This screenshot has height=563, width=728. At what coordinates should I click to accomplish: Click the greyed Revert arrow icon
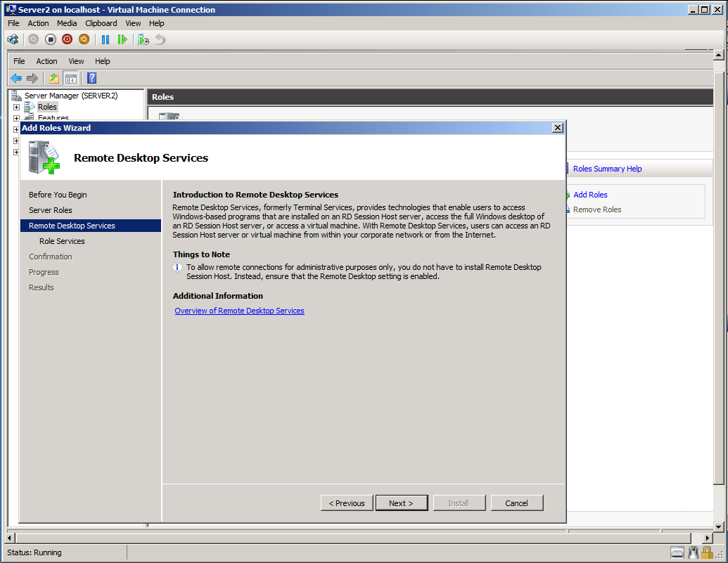160,40
